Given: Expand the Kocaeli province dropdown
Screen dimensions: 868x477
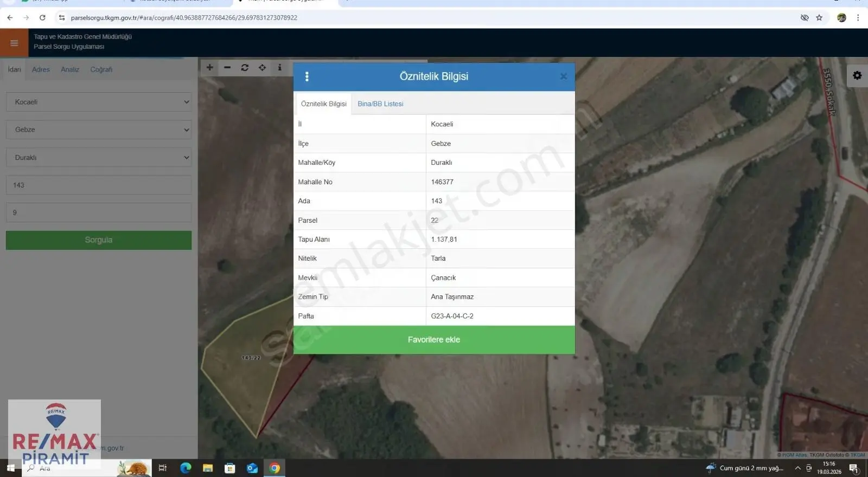Looking at the screenshot, I should click(99, 102).
